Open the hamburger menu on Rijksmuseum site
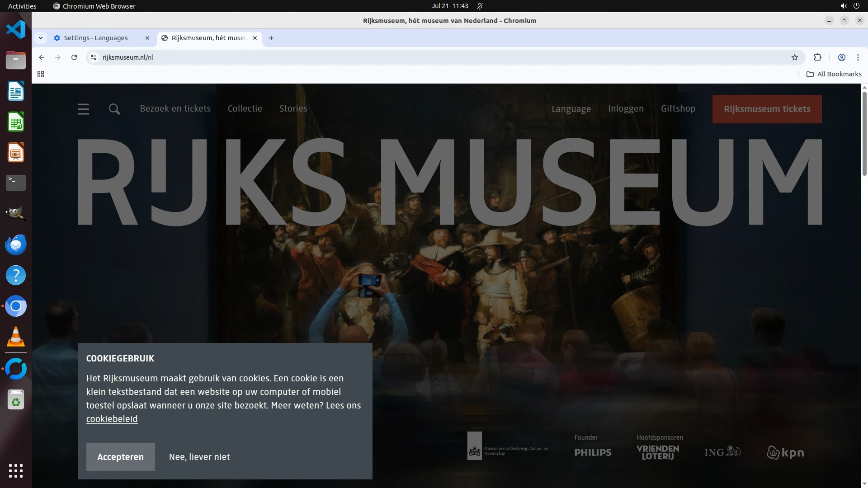 tap(83, 109)
